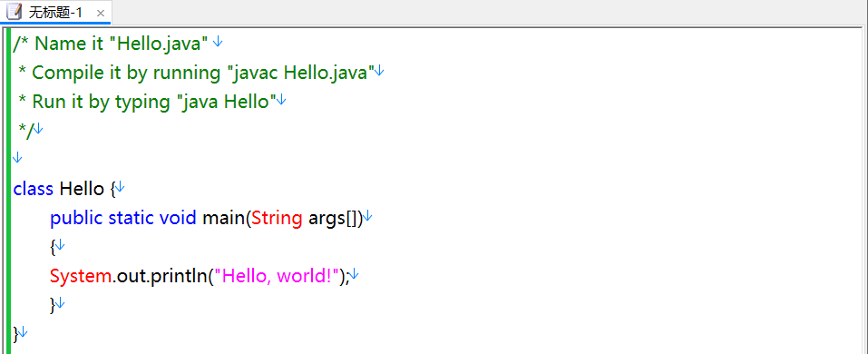The height and width of the screenshot is (354, 868).
Task: Click the comment closing '*/' line
Action: [25, 131]
